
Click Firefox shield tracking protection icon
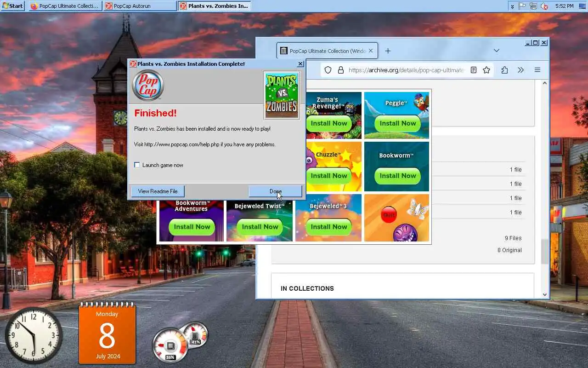pyautogui.click(x=328, y=70)
